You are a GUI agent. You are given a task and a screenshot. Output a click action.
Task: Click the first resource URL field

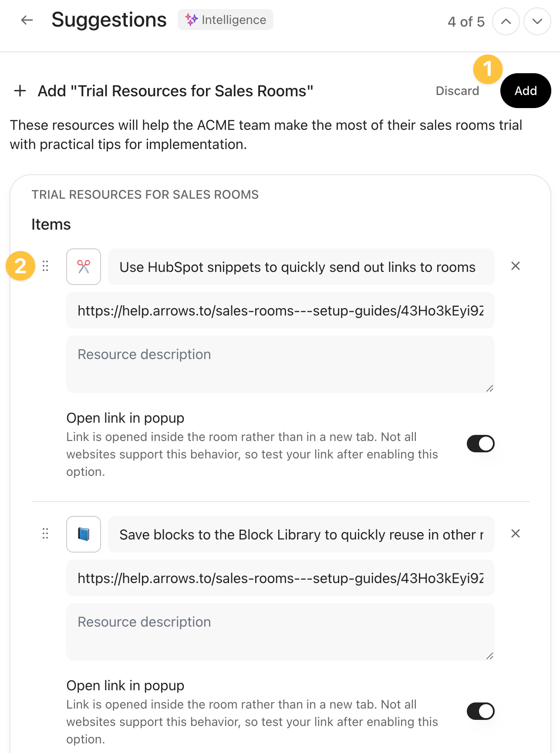click(x=280, y=310)
